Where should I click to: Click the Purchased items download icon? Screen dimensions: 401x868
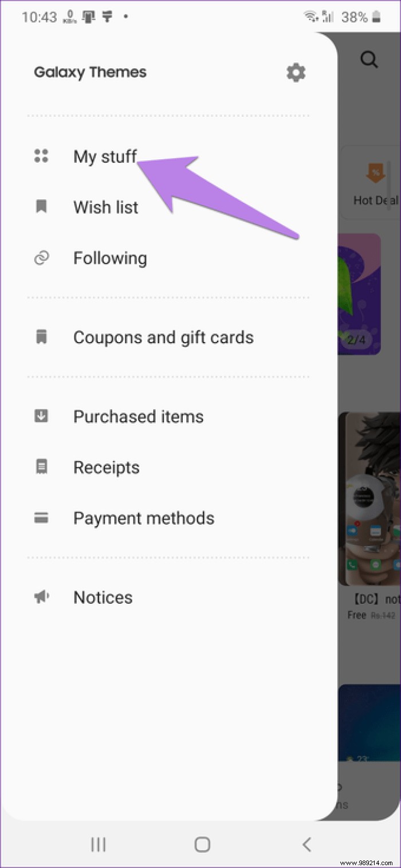(x=41, y=416)
